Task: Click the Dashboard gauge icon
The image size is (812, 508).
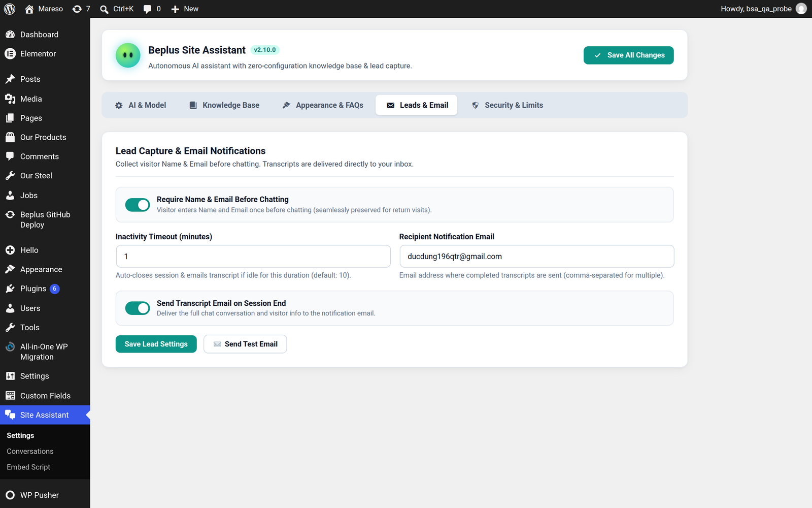Action: [10, 35]
